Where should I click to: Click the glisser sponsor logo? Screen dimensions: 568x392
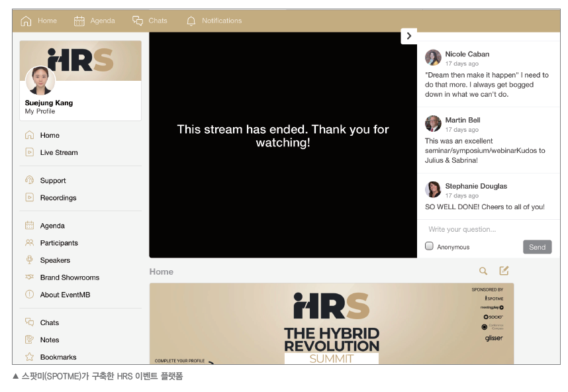(494, 338)
